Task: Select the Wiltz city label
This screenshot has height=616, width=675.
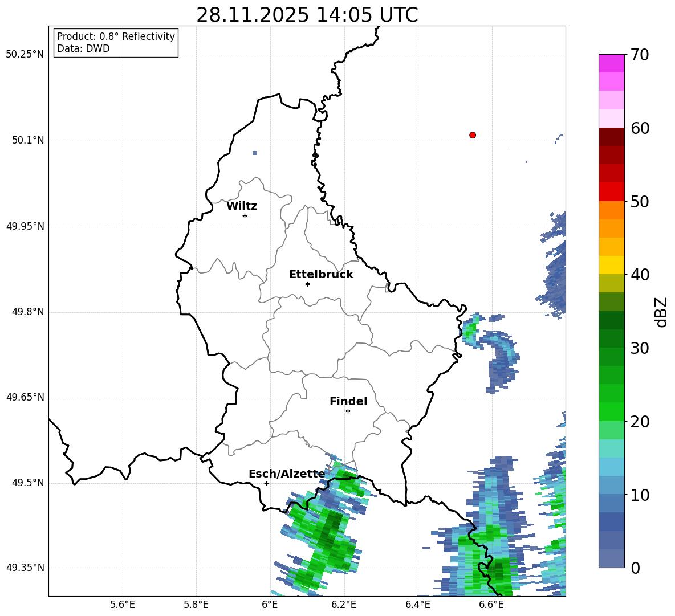Action: coord(242,206)
